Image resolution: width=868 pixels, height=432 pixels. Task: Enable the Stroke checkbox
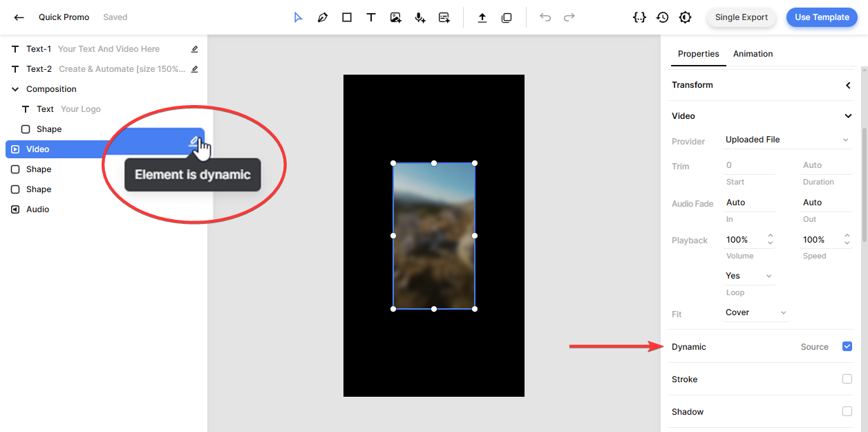click(847, 379)
